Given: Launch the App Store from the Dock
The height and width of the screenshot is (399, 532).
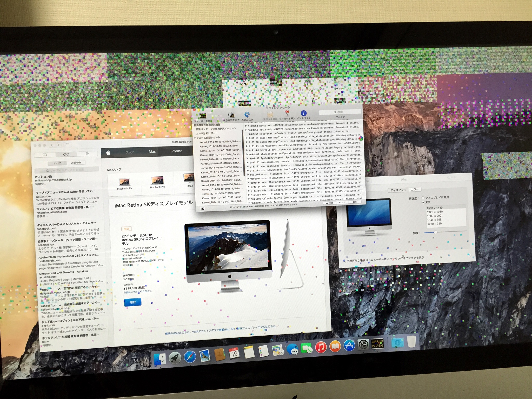Looking at the screenshot, I should click(349, 345).
